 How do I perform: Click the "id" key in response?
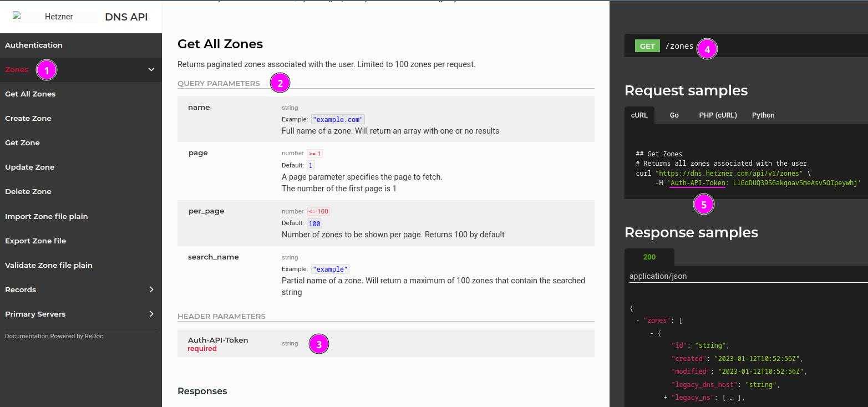tap(679, 345)
